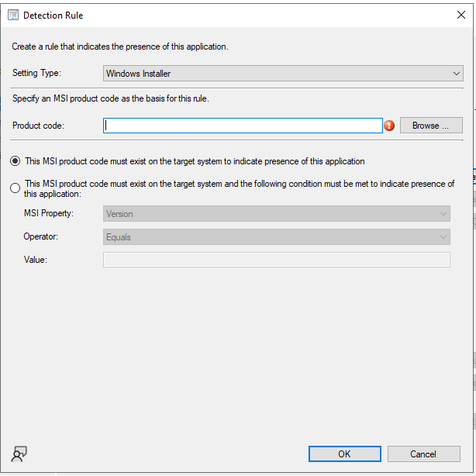Click the 'Product code:' label
476x476 pixels.
coord(38,126)
